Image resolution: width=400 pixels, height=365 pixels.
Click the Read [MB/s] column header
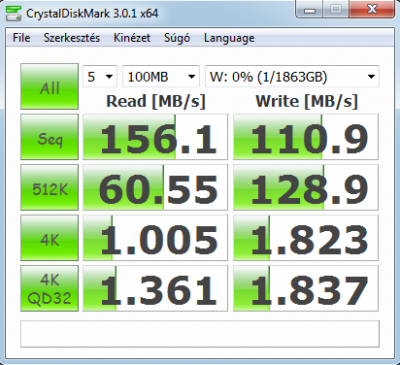tap(156, 101)
